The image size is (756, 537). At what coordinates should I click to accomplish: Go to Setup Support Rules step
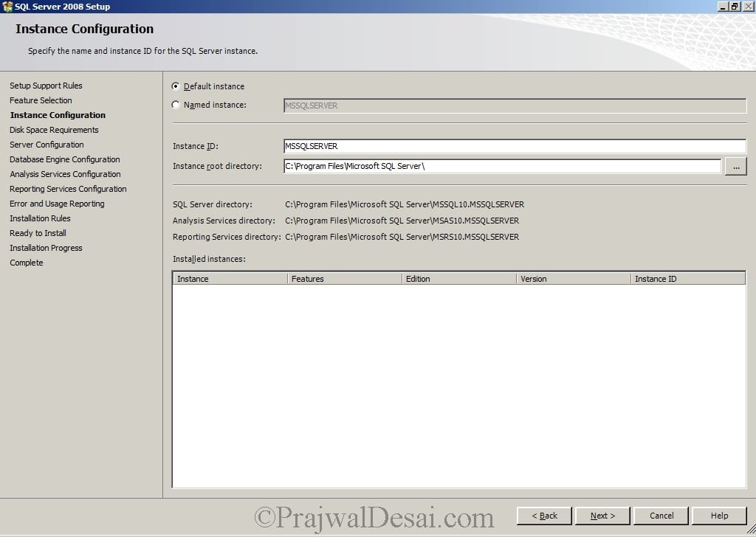point(46,86)
